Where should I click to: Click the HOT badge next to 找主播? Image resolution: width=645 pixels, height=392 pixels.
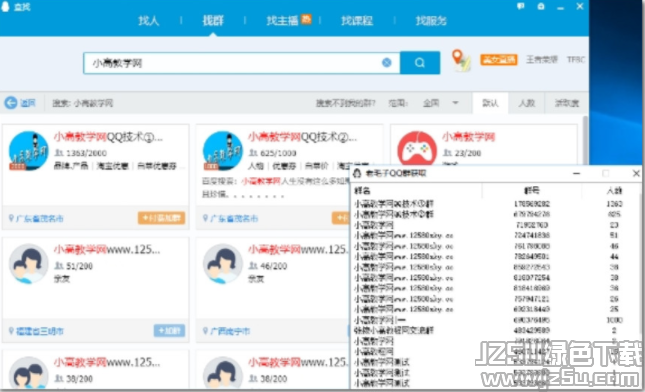(x=306, y=19)
